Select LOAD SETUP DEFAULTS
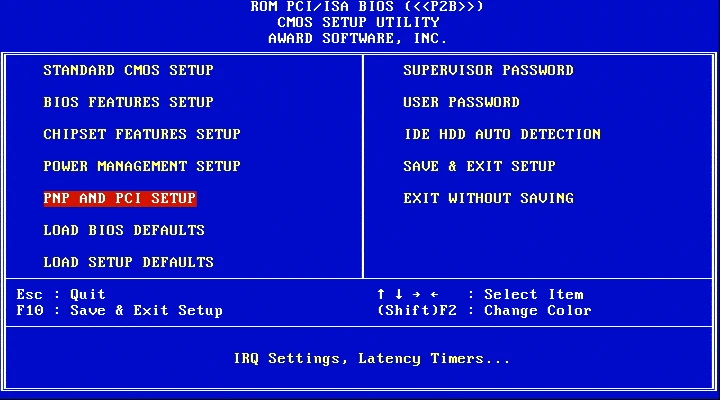The width and height of the screenshot is (720, 400). tap(129, 262)
